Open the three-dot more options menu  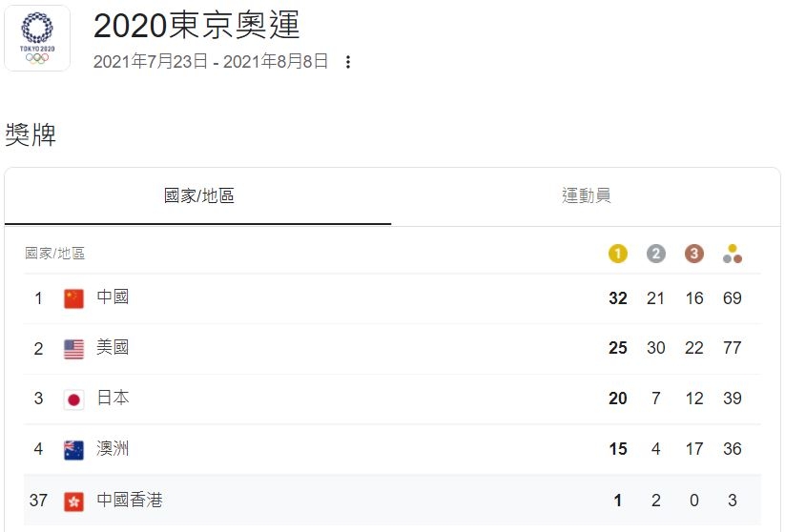coord(348,62)
